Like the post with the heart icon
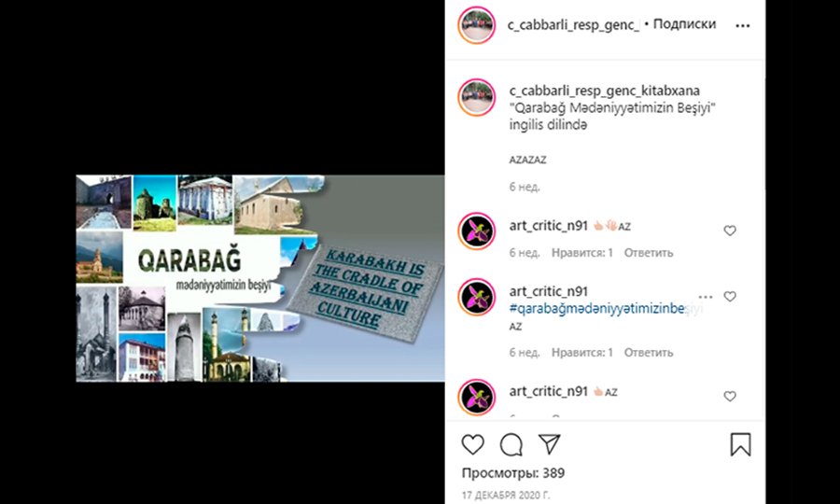The width and height of the screenshot is (840, 504). 472,444
